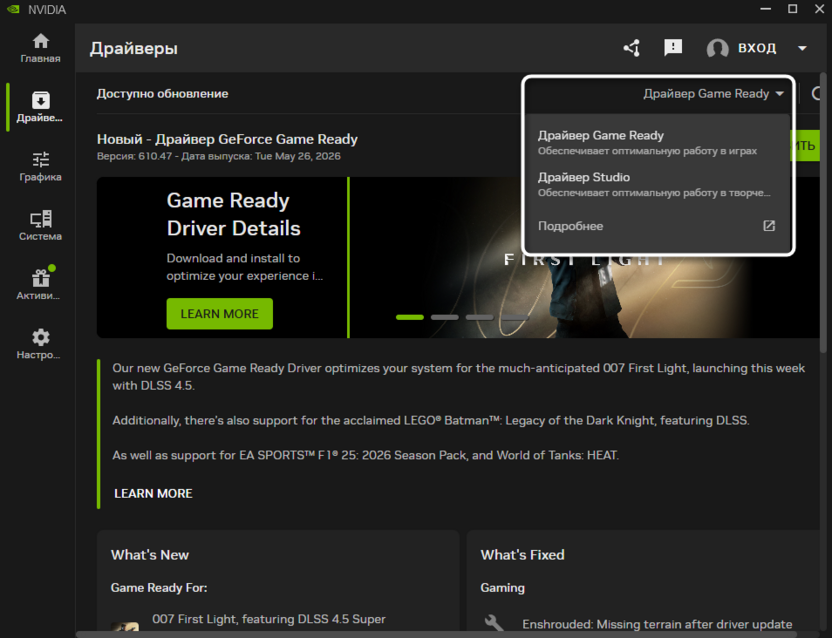Viewport: 832px width, 638px height.
Task: Select the second carousel indicator
Action: [445, 317]
